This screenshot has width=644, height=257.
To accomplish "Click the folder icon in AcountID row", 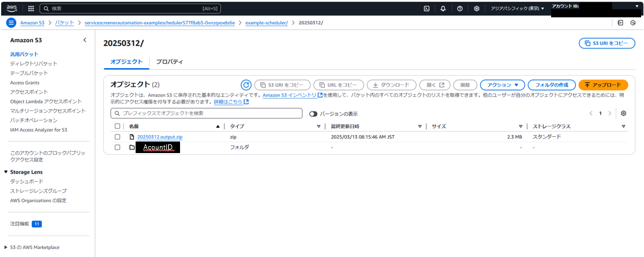I will coord(132,147).
